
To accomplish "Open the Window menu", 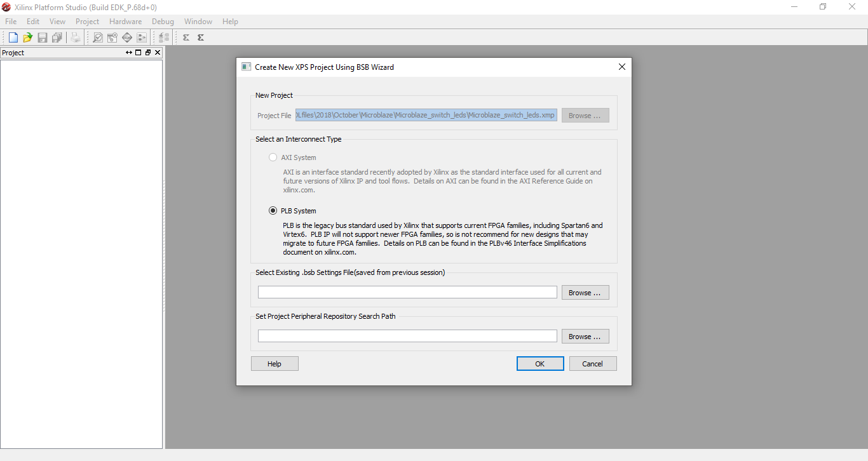I will (198, 22).
